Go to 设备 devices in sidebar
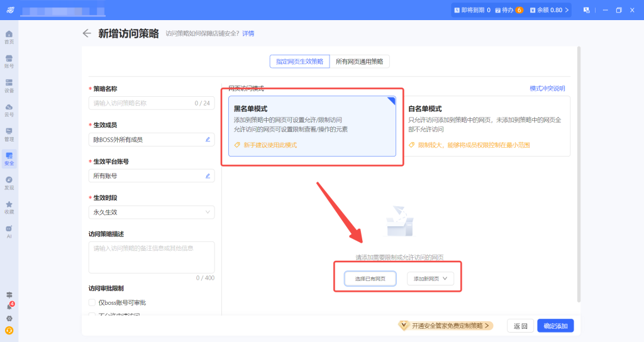This screenshot has height=342, width=644. click(9, 85)
